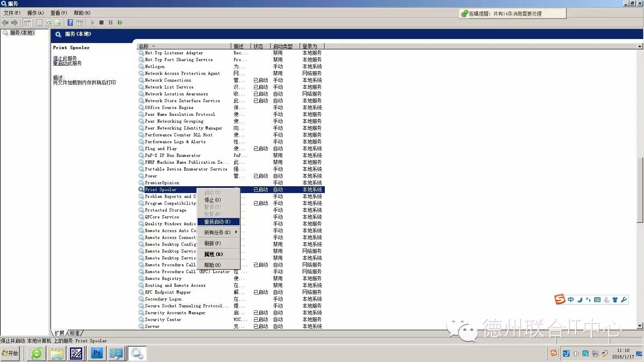Click the Start Service play icon
Viewport: 644px width, 362px height.
tap(93, 23)
